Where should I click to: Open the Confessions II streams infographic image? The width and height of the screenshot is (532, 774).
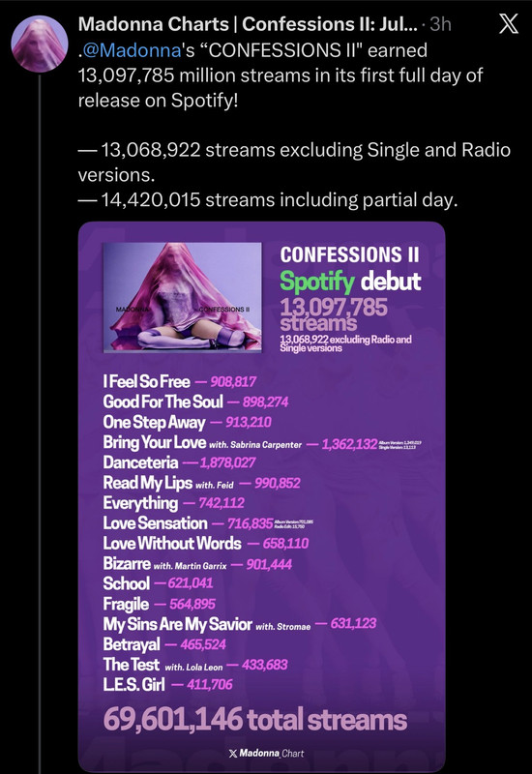pos(261,496)
